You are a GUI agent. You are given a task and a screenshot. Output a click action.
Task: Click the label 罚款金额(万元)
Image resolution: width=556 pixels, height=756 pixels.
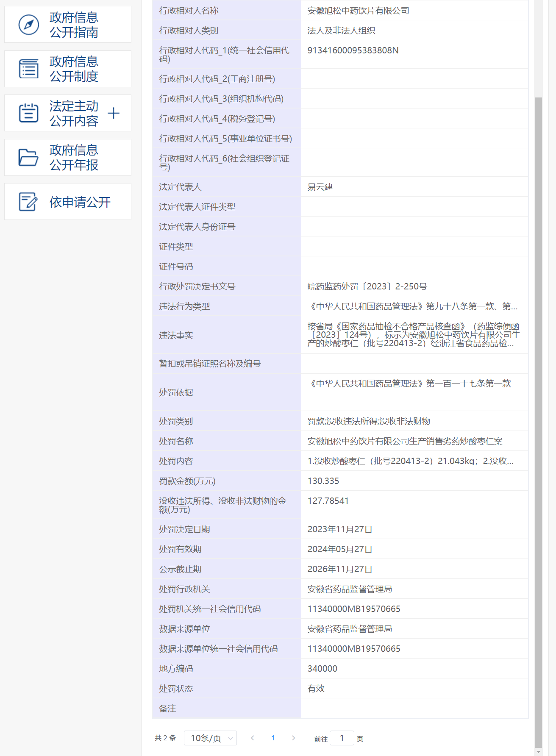click(x=187, y=481)
